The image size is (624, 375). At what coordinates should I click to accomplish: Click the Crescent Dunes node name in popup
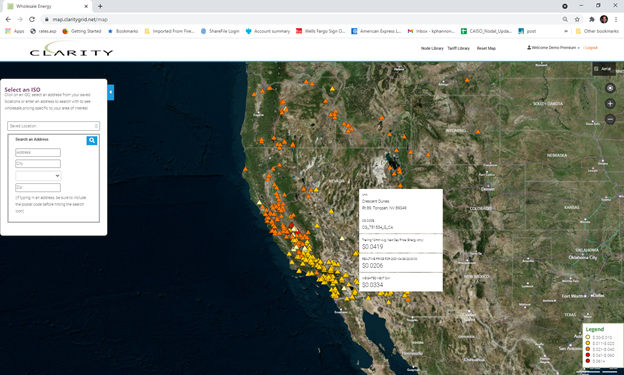pos(375,201)
